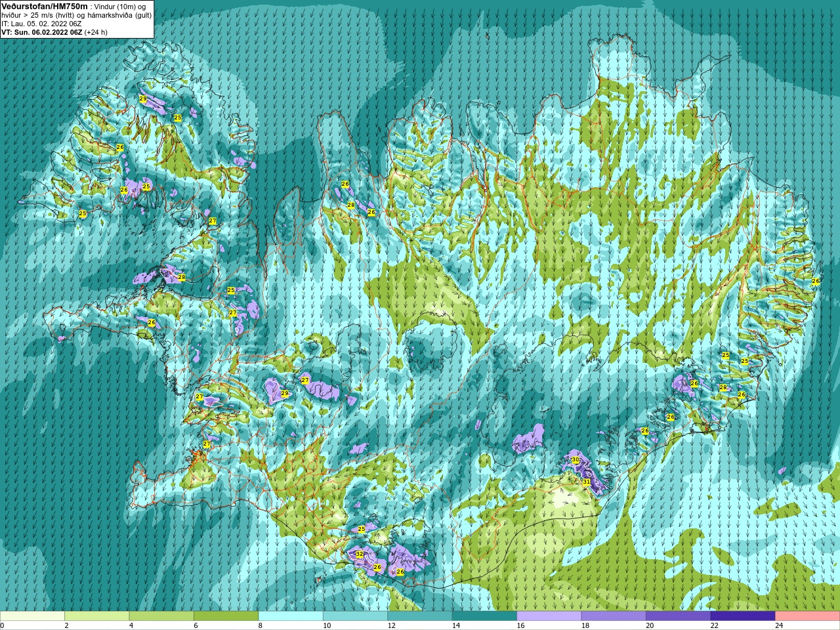Click the pale yellow 0–2 m/s legend swatch
The image size is (840, 630).
(32, 616)
